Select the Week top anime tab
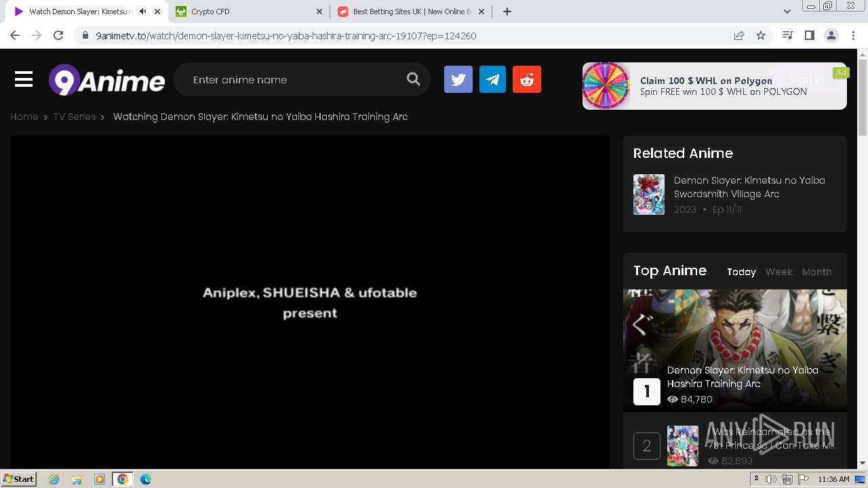 (x=779, y=272)
